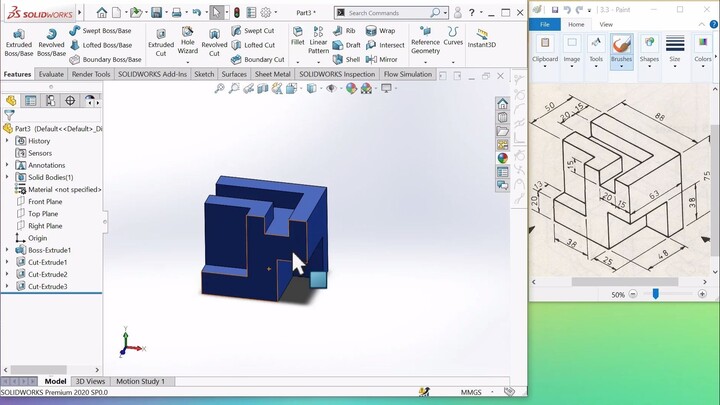
Task: Expand the Cut-Extrude1 feature
Action: pyautogui.click(x=7, y=262)
